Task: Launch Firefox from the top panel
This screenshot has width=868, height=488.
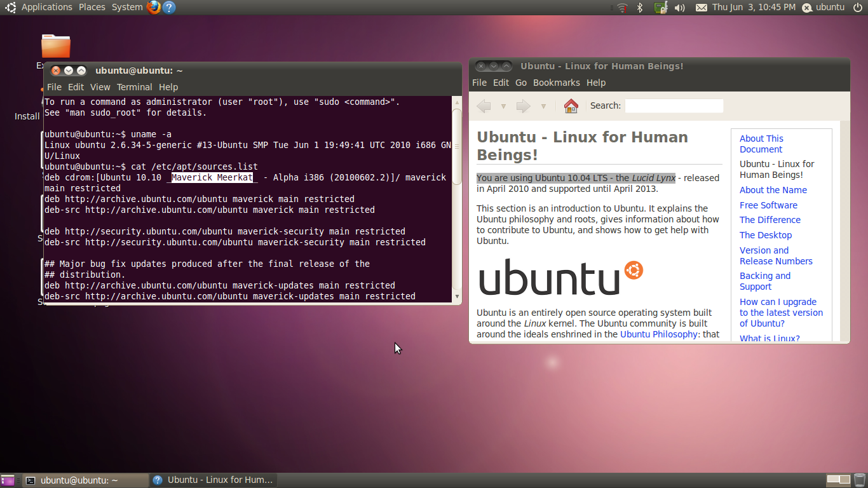Action: (x=154, y=7)
